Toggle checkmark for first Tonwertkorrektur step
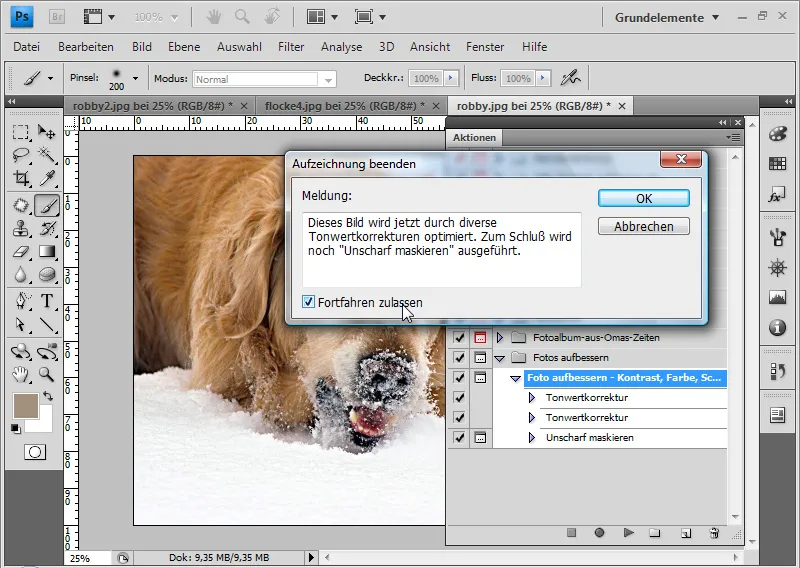Screen dimensions: 800x568 coord(459,398)
